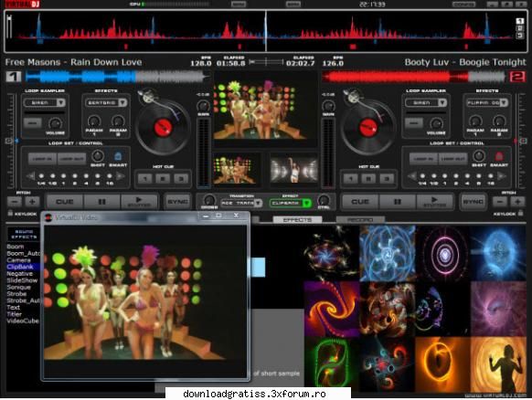Select deck 2 loop length 1/2
Viewport: 532px width, 400px height.
coord(433,176)
